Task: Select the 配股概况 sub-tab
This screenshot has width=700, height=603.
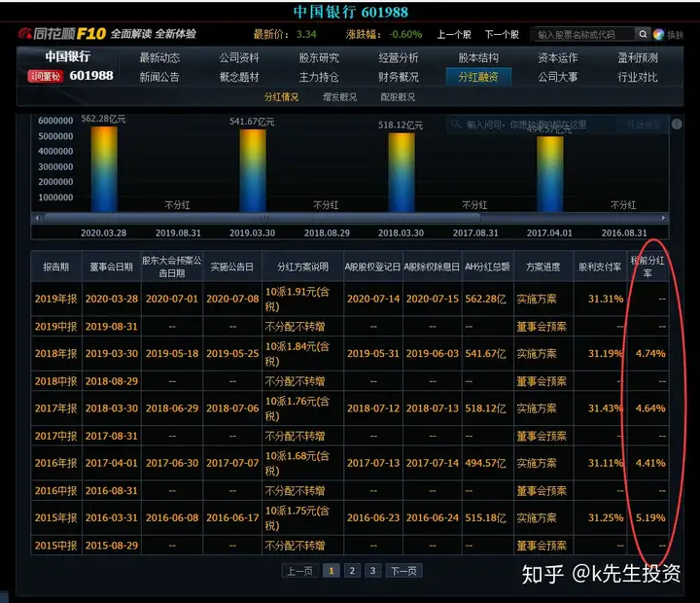Action: pos(398,97)
